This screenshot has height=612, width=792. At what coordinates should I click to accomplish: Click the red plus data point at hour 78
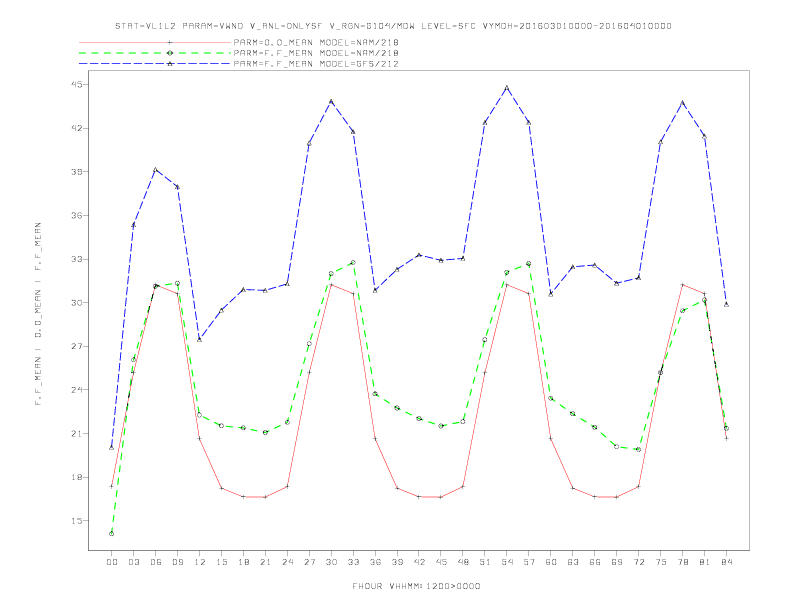[x=682, y=285]
